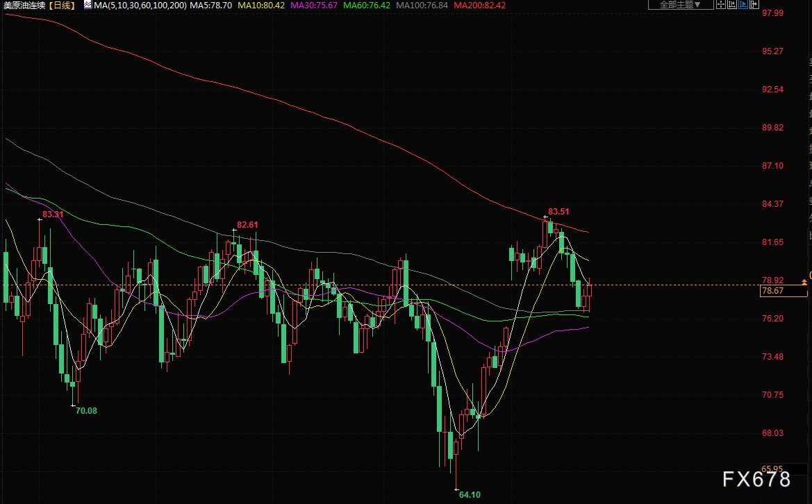Image resolution: width=812 pixels, height=504 pixels.
Task: Open MA(5,10,30,60,100,200) parameter label
Action: (140, 5)
